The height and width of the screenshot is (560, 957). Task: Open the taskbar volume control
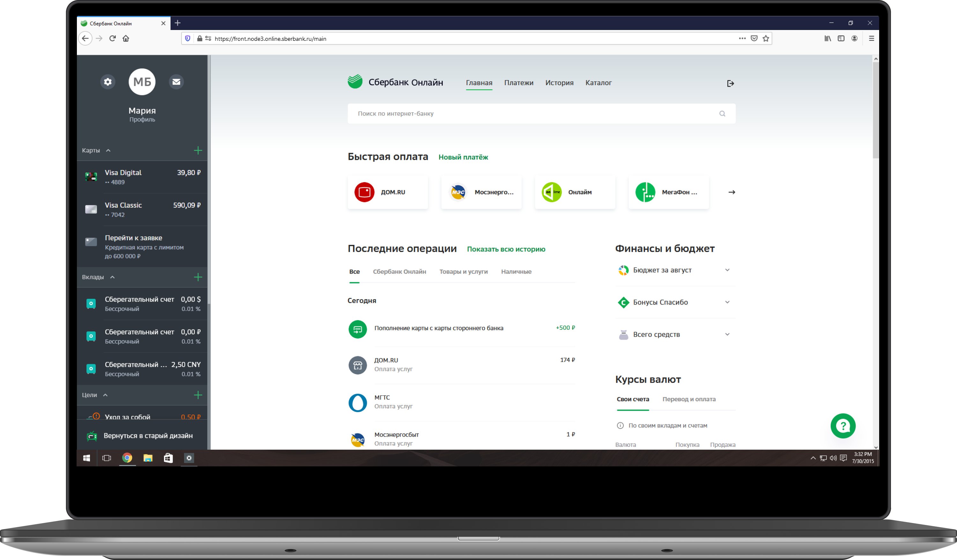click(x=833, y=458)
